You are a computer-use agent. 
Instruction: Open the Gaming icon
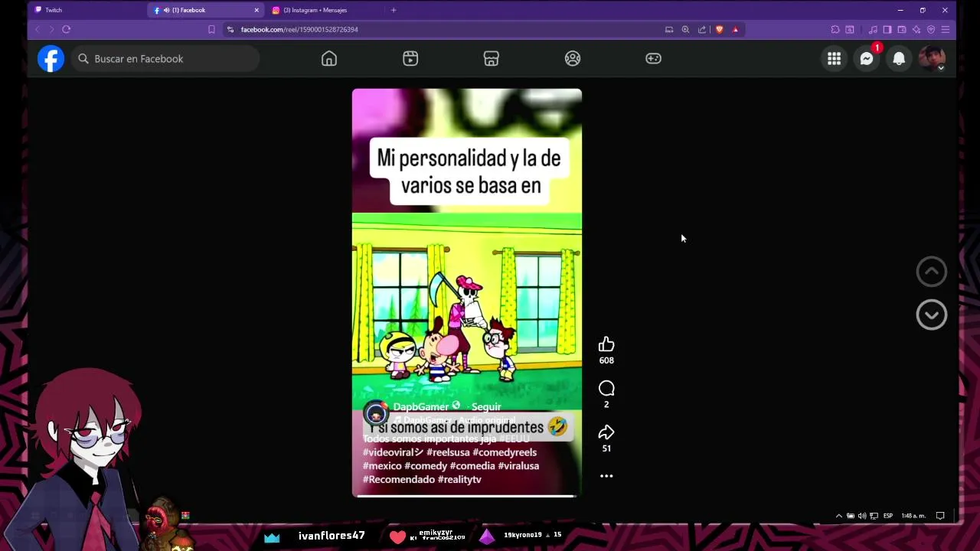pyautogui.click(x=654, y=59)
